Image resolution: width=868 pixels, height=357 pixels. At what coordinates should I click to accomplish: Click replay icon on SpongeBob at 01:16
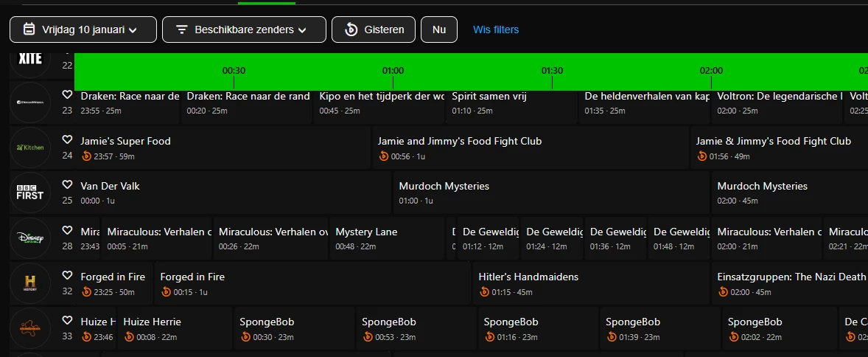tap(489, 336)
